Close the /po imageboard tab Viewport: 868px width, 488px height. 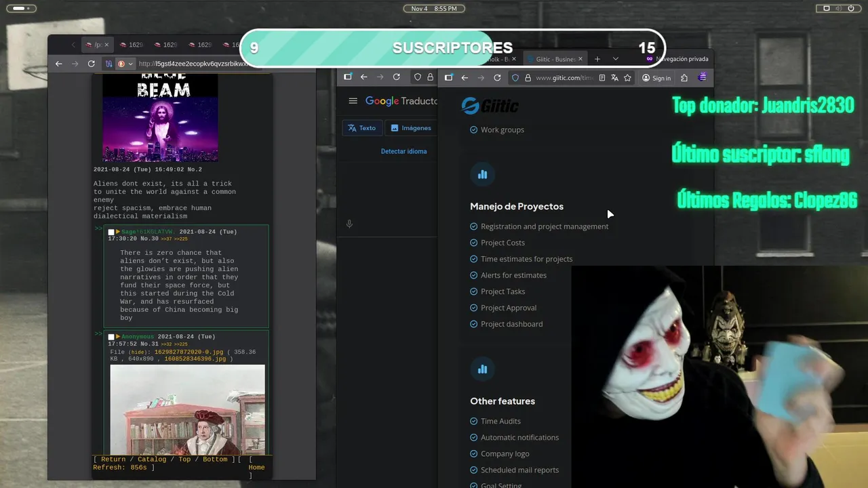coord(106,45)
